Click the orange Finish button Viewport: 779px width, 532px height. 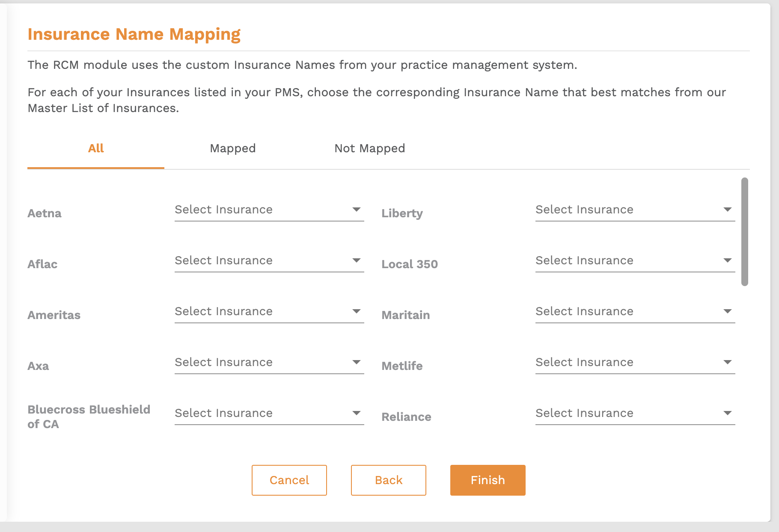click(x=488, y=480)
